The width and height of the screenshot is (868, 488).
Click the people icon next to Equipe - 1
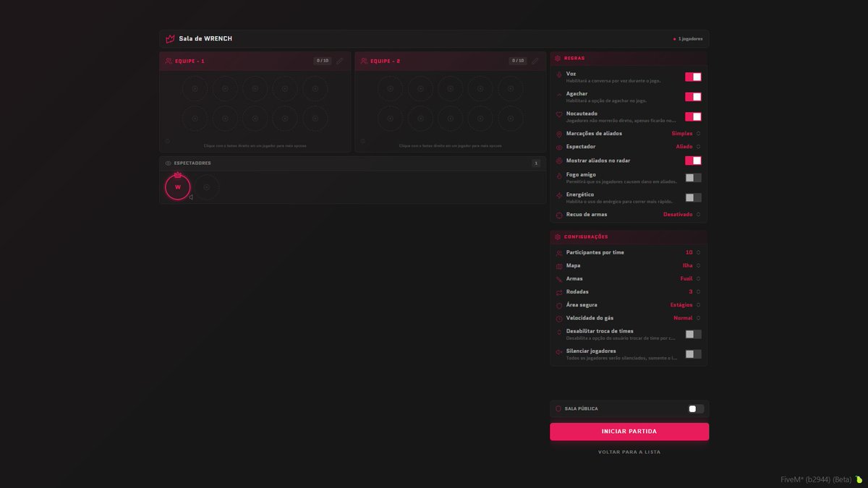tap(169, 61)
